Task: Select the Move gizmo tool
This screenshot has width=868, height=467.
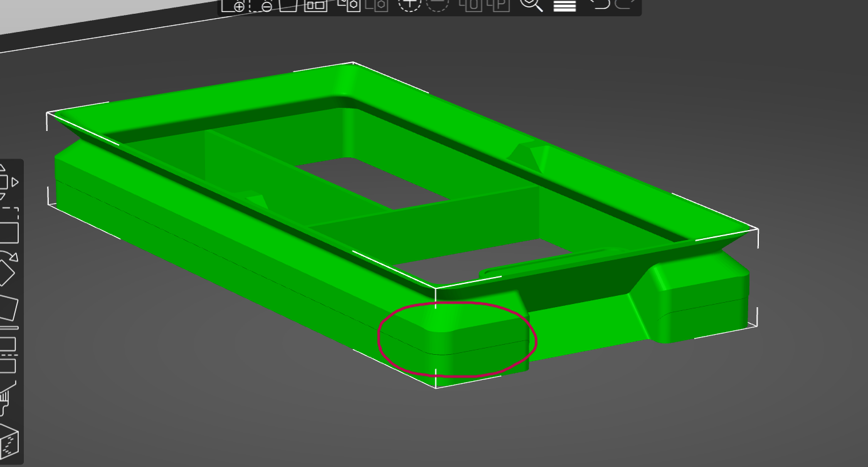Action: 9,181
